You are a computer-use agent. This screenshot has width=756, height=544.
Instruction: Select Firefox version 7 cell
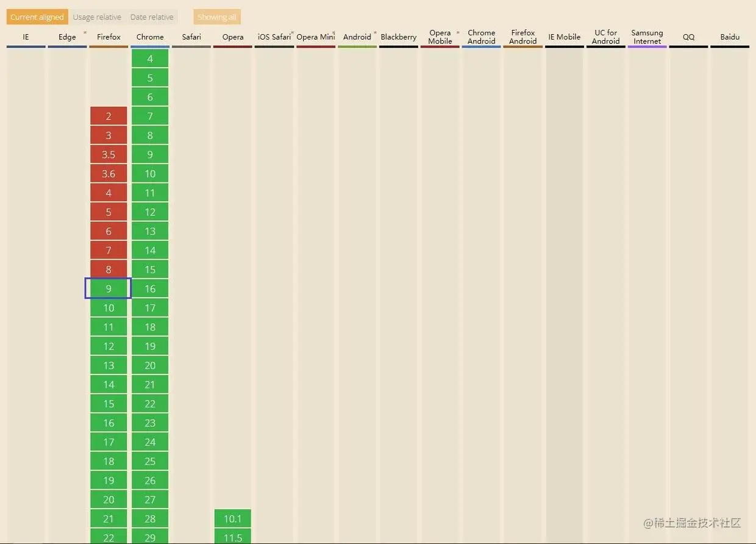click(x=109, y=250)
